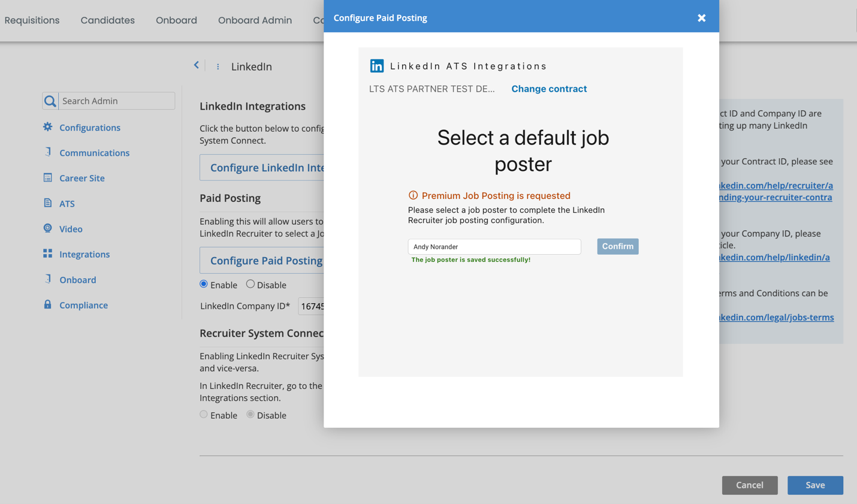This screenshot has height=504, width=857.
Task: Click the Confirm button
Action: click(618, 246)
